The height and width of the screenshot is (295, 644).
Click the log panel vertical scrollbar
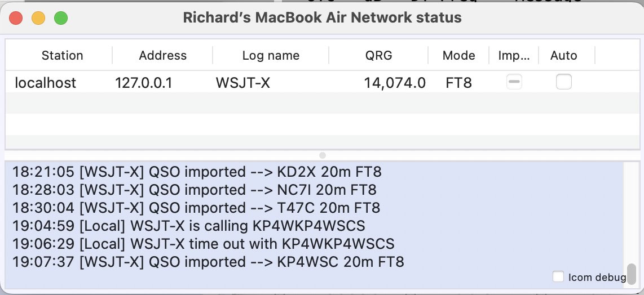632,274
